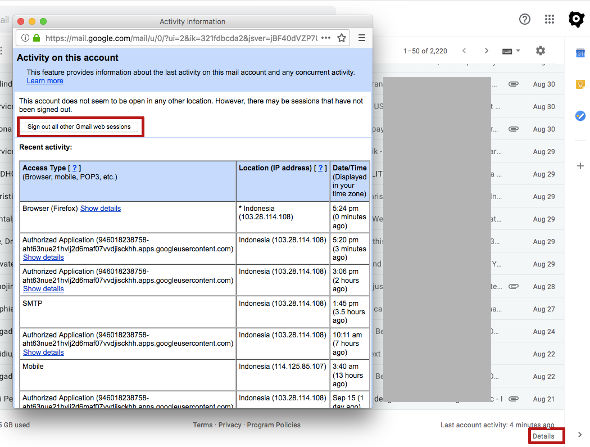Click the 1:45 pm time cell
590x447 pixels.
350,312
